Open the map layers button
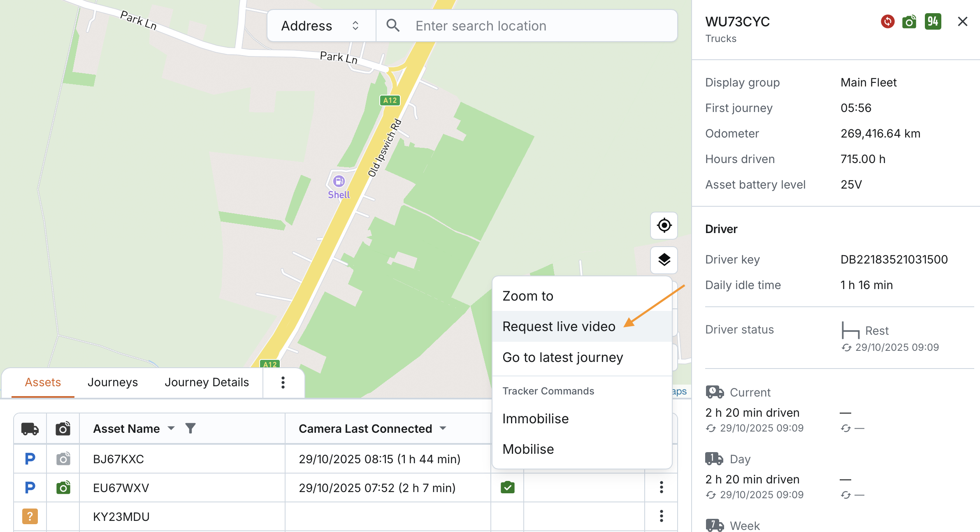Image resolution: width=980 pixels, height=532 pixels. (x=664, y=260)
